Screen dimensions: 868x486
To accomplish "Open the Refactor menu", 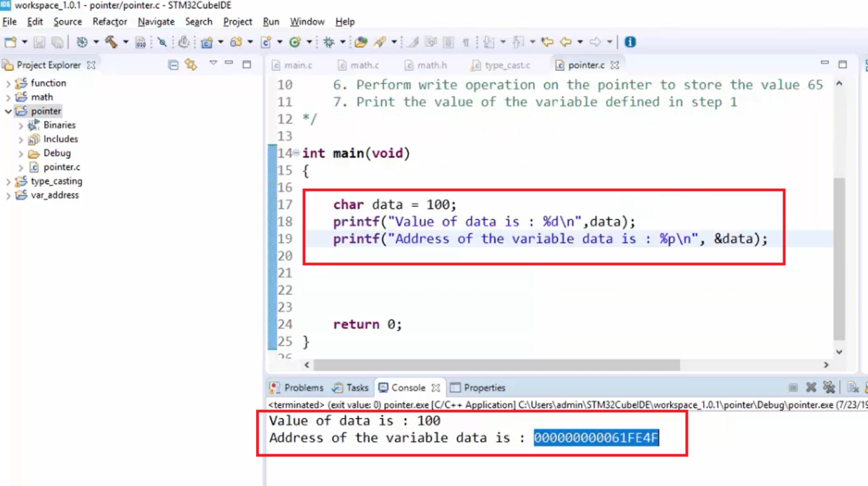I will coord(110,22).
